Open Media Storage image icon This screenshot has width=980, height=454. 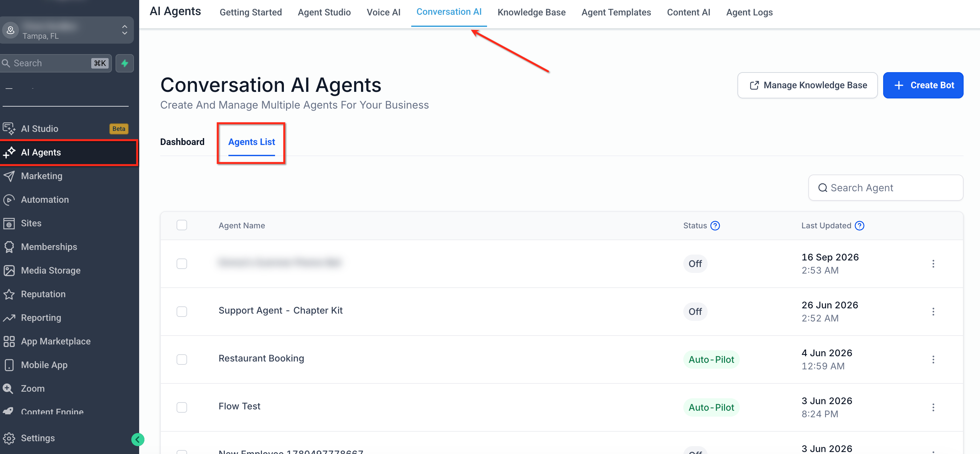9,270
